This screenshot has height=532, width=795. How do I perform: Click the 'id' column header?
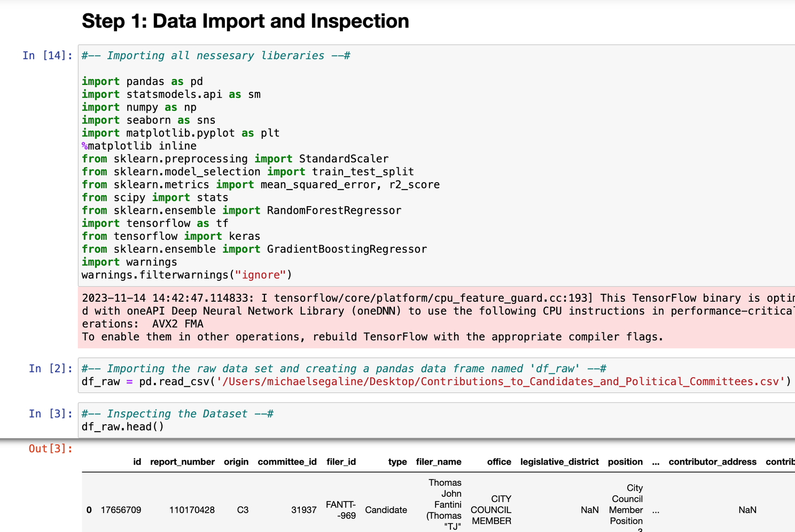click(137, 462)
